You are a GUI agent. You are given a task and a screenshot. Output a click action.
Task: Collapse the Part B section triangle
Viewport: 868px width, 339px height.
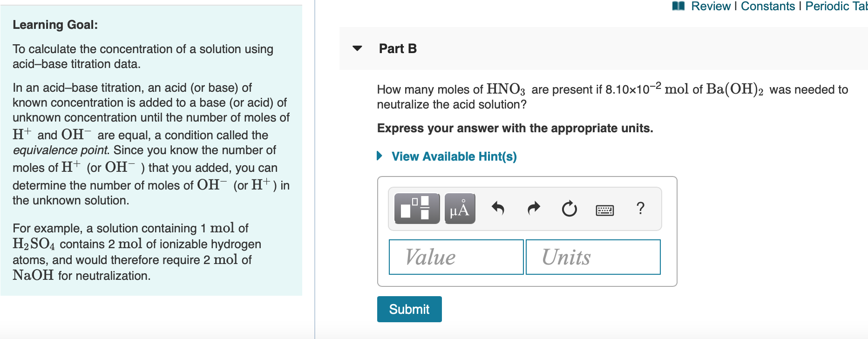coord(357,48)
